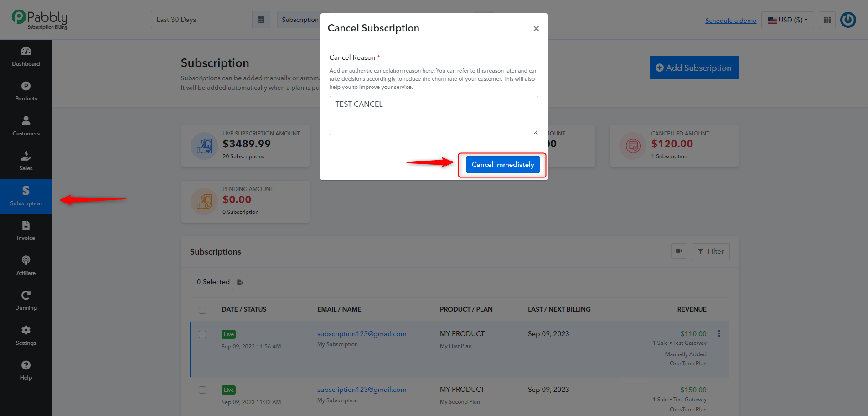Open Settings in the sidebar
Viewport: 868px width, 416px height.
tap(26, 336)
